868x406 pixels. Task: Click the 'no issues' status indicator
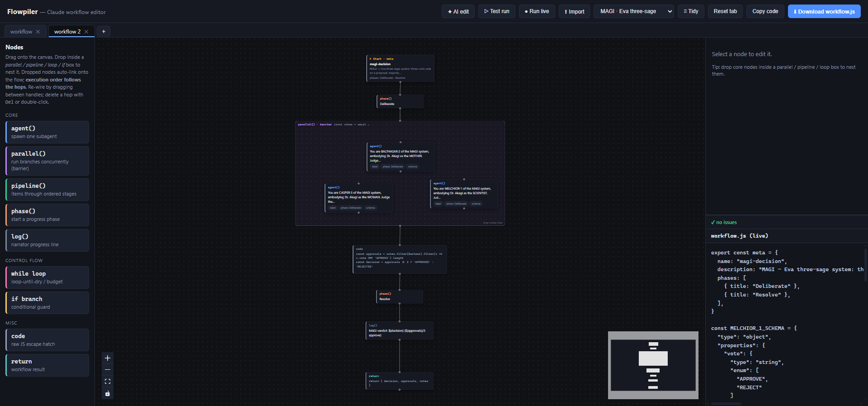[x=724, y=222]
